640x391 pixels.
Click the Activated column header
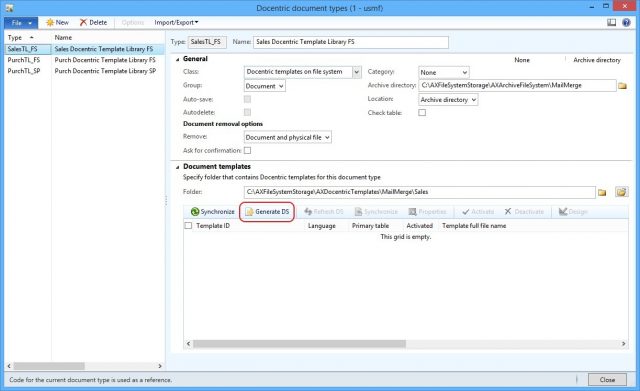coord(419,226)
